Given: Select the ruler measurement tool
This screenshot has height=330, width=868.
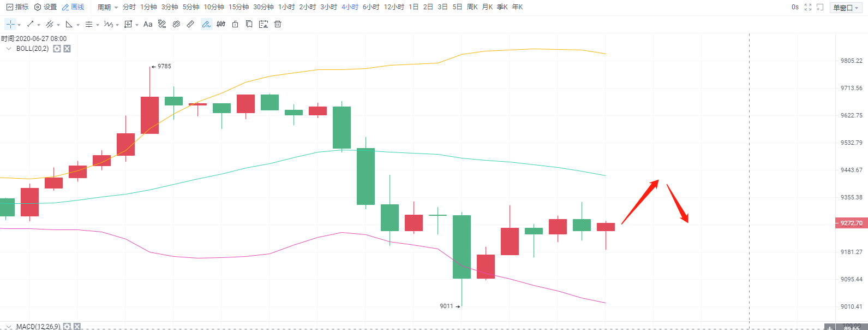Looking at the screenshot, I should click(x=190, y=24).
